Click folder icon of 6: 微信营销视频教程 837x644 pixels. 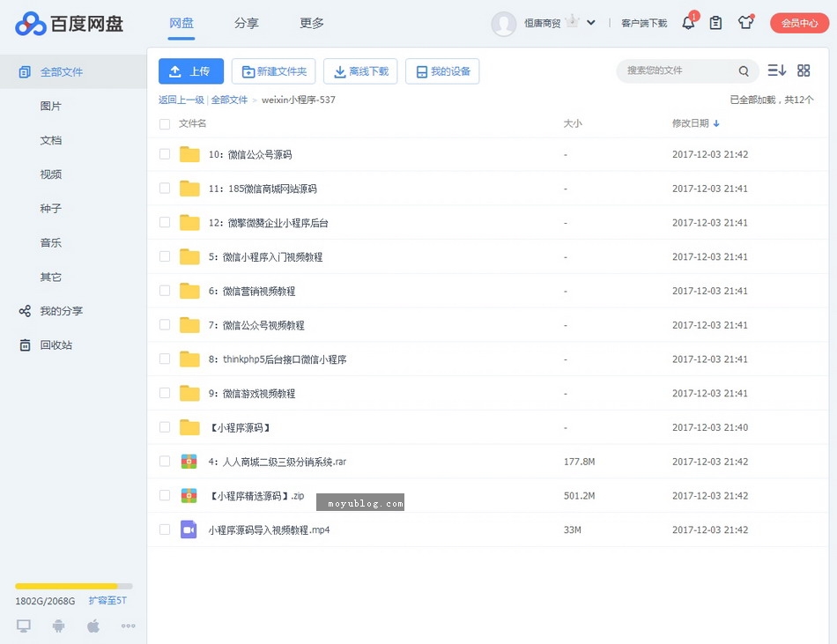[x=189, y=291]
